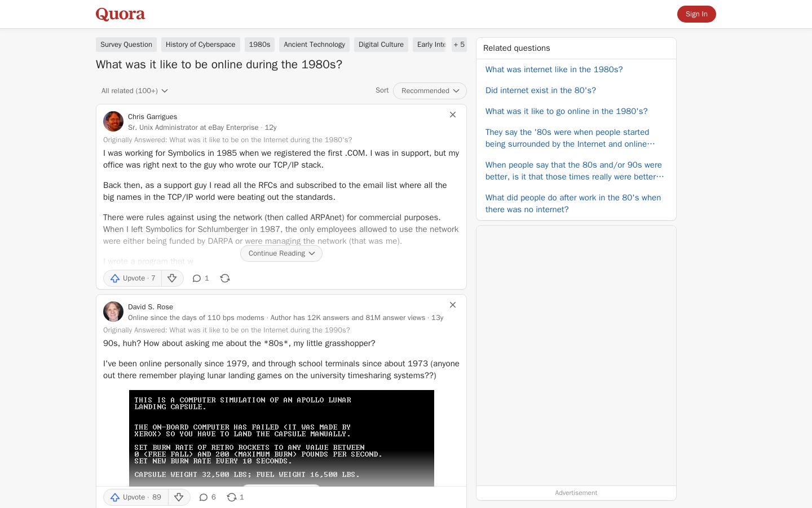The image size is (812, 508).
Task: Open comments on David S. Rose's answer
Action: coord(208,497)
